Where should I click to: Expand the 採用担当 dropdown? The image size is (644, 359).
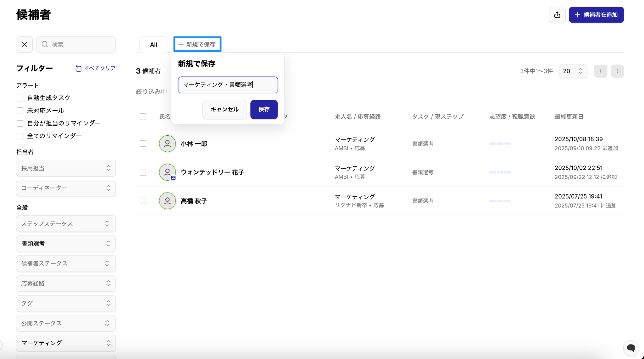66,168
